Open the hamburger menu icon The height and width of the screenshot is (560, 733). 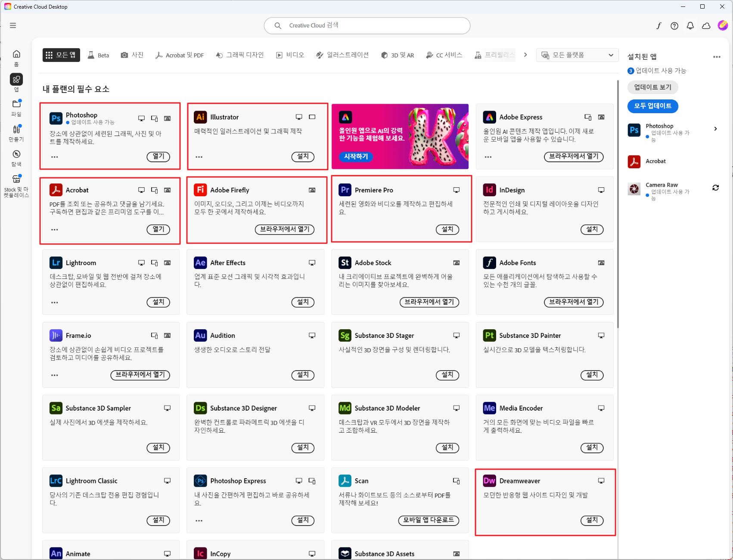(13, 25)
